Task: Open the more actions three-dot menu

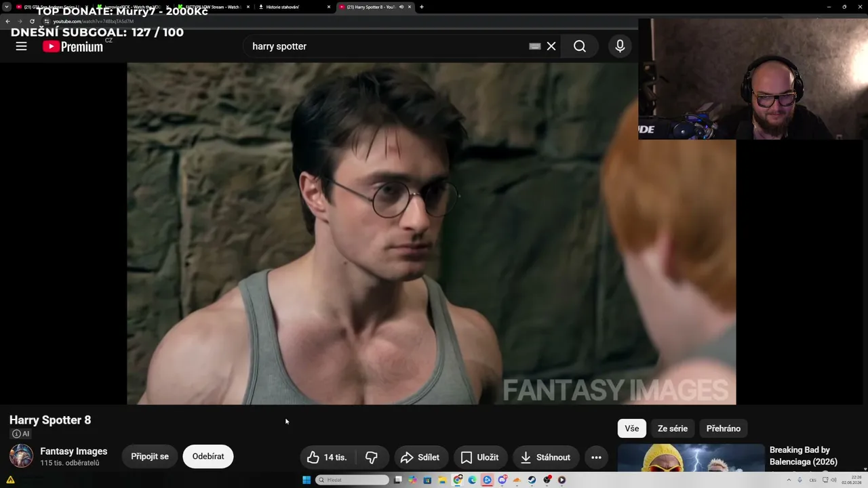Action: pos(596,457)
